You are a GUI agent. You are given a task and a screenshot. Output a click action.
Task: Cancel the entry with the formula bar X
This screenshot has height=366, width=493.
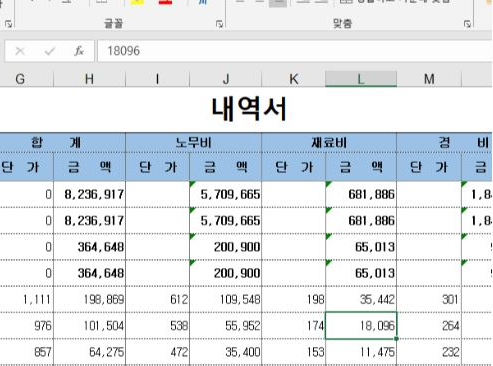click(20, 51)
